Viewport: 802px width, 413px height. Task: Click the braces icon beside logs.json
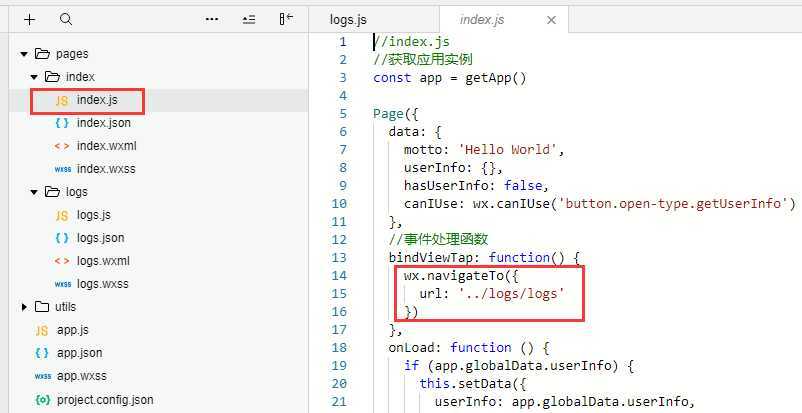coord(62,238)
